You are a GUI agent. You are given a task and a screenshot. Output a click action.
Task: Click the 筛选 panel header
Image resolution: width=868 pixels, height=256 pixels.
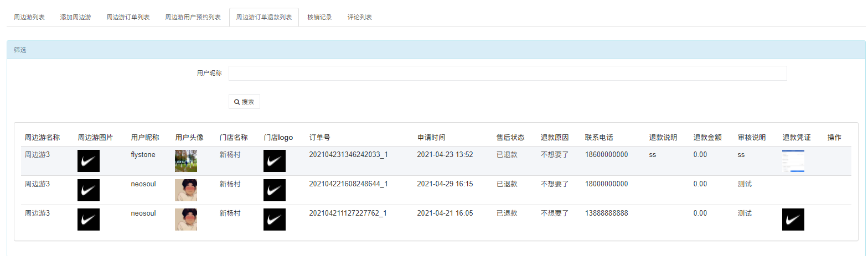[436, 50]
